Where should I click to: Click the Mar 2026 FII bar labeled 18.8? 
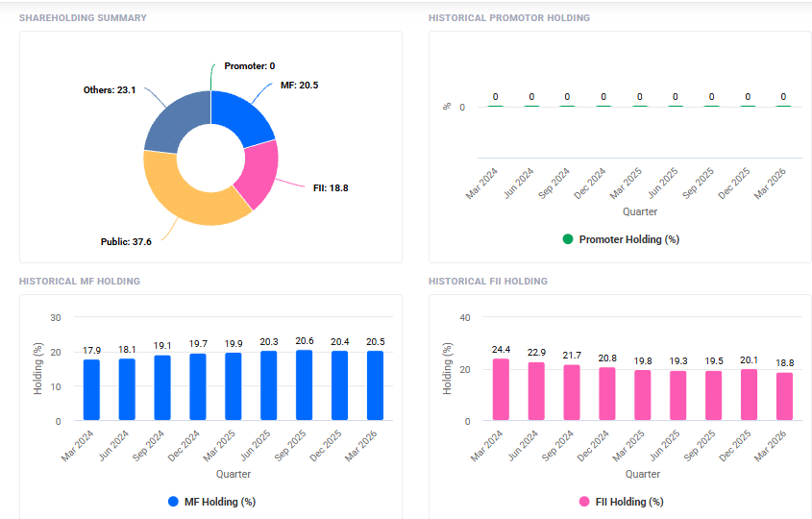pos(784,396)
